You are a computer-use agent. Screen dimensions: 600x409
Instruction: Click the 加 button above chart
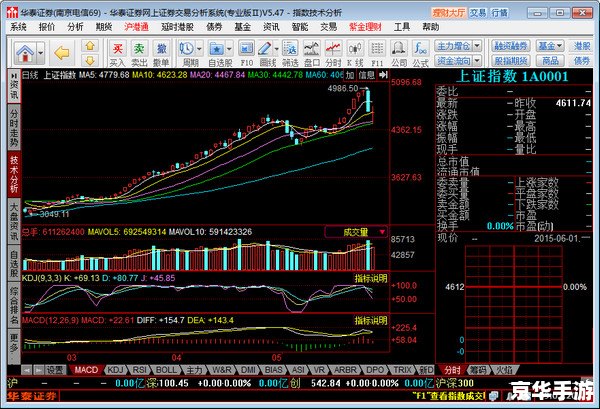350,75
